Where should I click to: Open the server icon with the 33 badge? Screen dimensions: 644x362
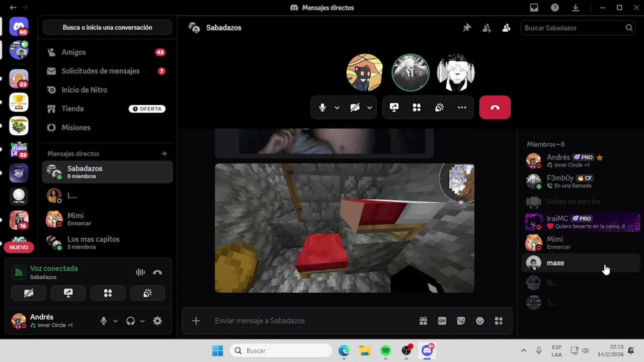[x=19, y=149]
